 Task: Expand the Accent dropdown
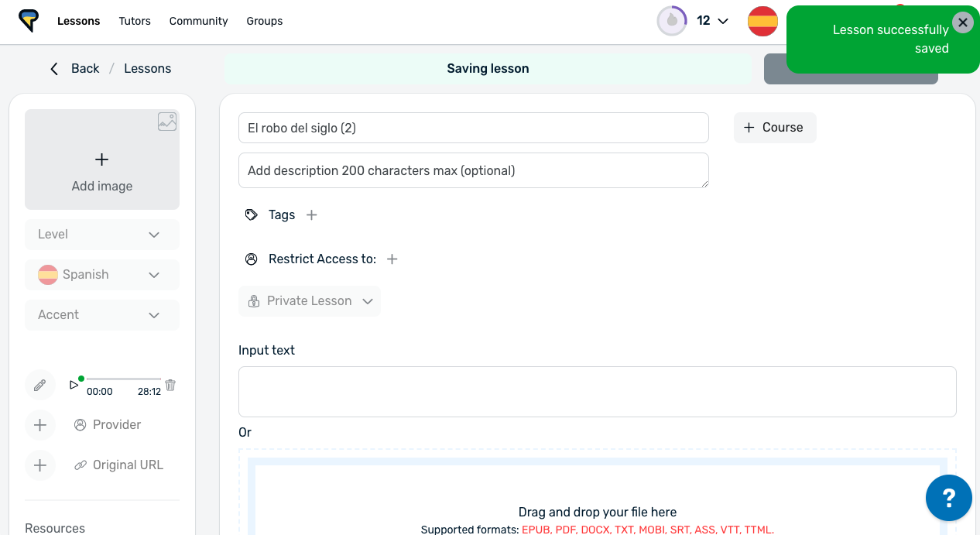tap(102, 315)
